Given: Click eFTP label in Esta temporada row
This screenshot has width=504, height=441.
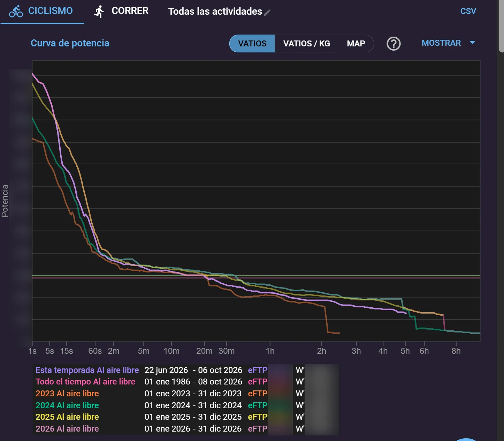Looking at the screenshot, I should coord(258,370).
